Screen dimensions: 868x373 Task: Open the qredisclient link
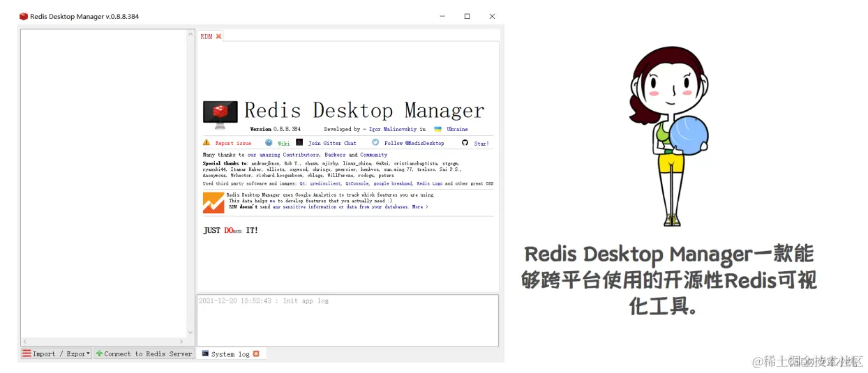point(326,183)
